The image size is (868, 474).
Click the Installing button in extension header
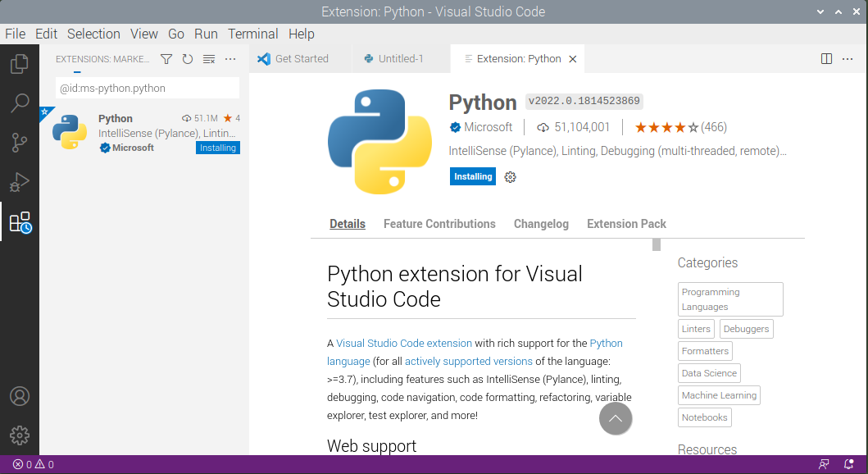473,176
